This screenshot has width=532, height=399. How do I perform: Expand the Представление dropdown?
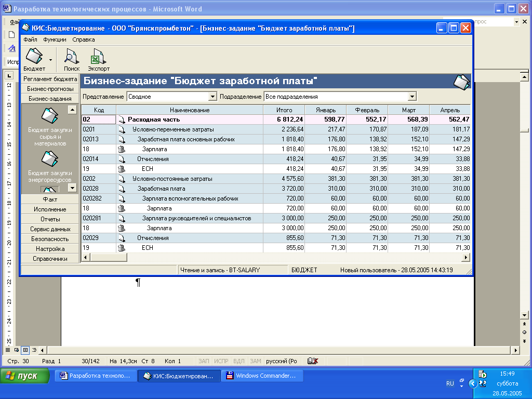[212, 97]
